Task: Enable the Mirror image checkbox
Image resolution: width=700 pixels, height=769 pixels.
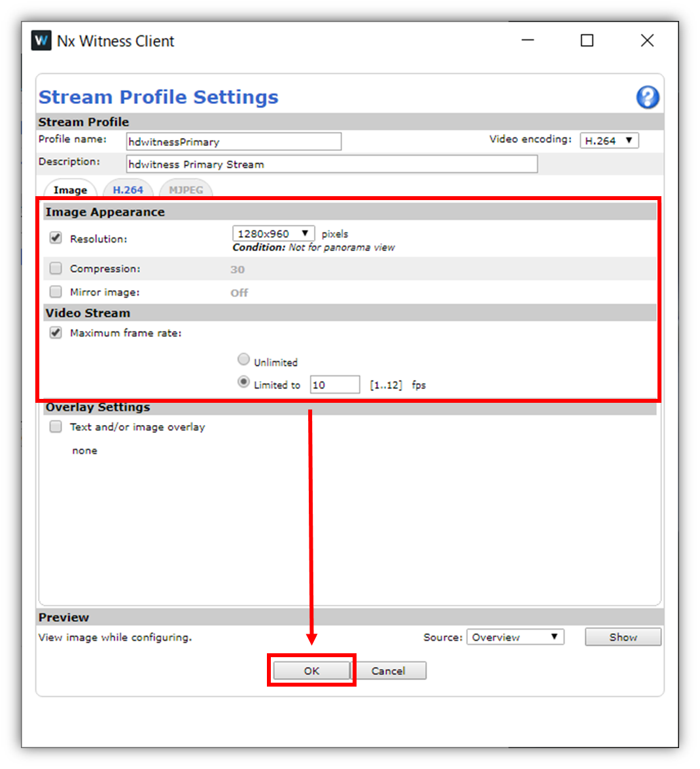Action: 56,292
